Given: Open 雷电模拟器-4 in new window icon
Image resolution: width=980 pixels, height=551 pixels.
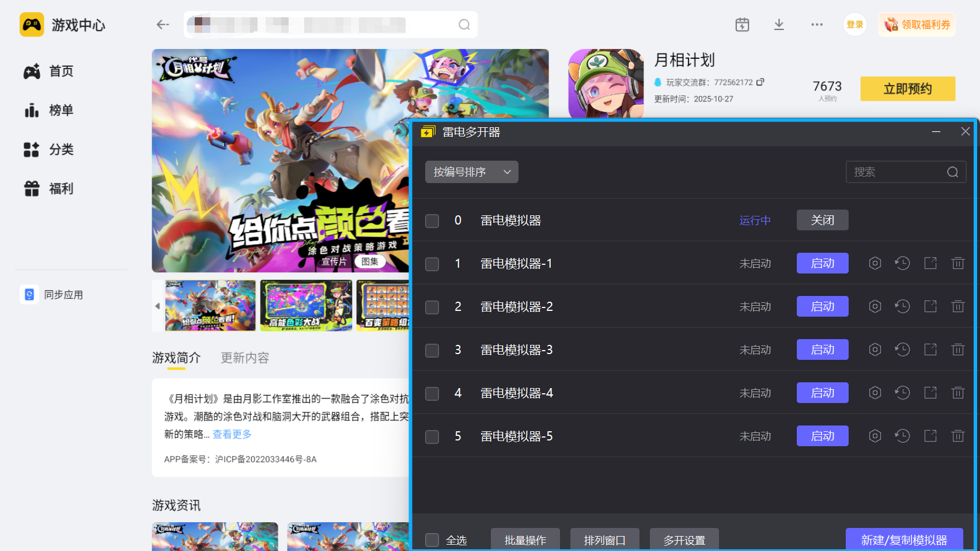Looking at the screenshot, I should pos(930,393).
